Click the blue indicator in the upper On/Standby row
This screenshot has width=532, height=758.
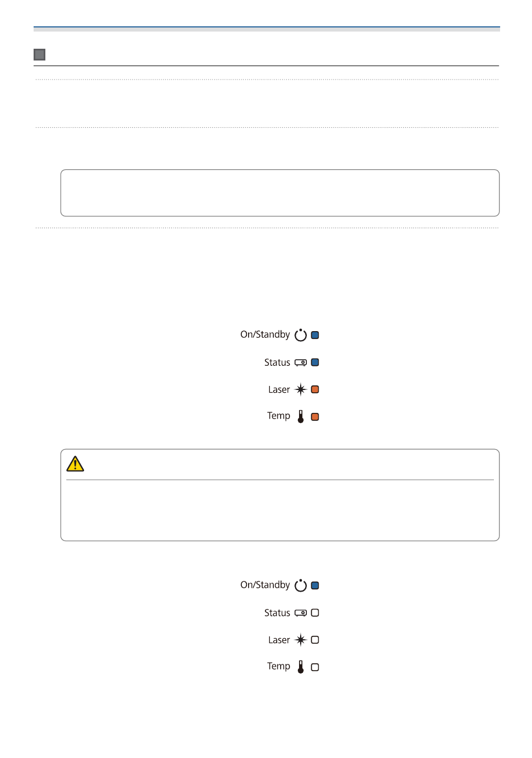(315, 335)
